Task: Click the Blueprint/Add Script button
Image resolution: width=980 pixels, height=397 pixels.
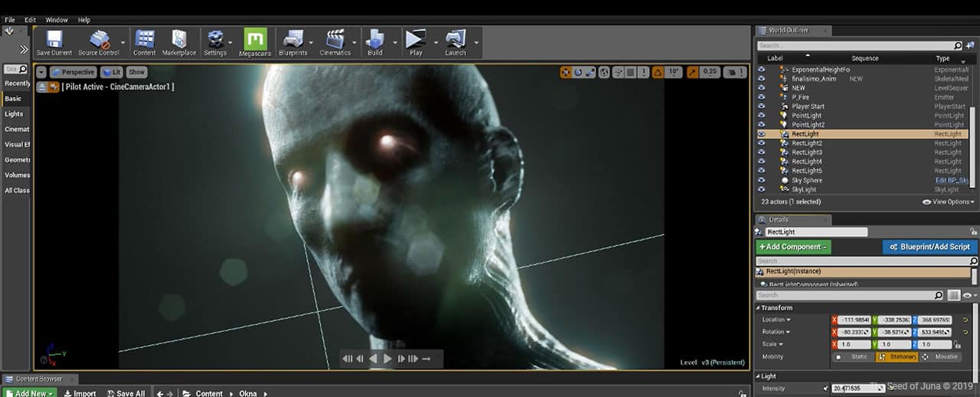Action: (929, 246)
